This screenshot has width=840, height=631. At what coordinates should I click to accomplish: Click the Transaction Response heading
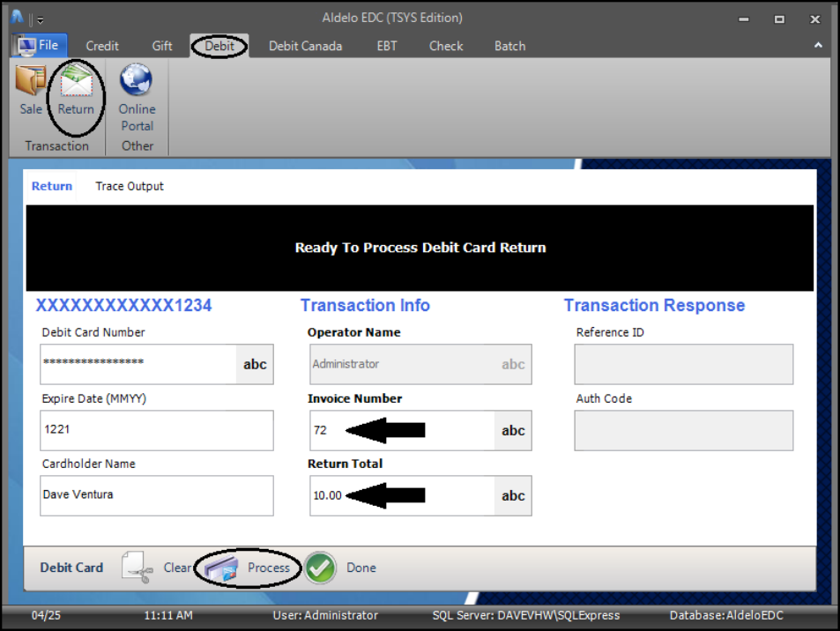(654, 305)
